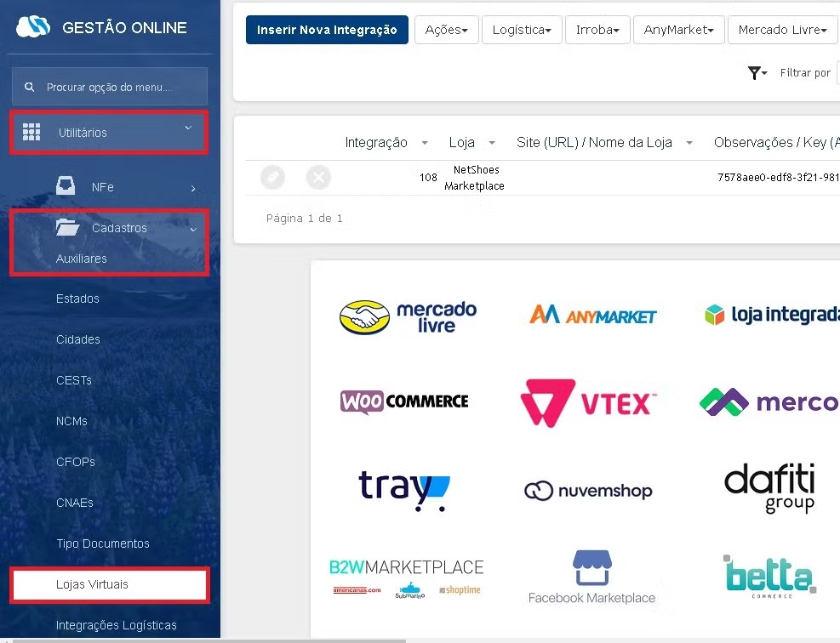The image size is (840, 643).
Task: Click the Gestão Online title link
Action: pos(124,27)
